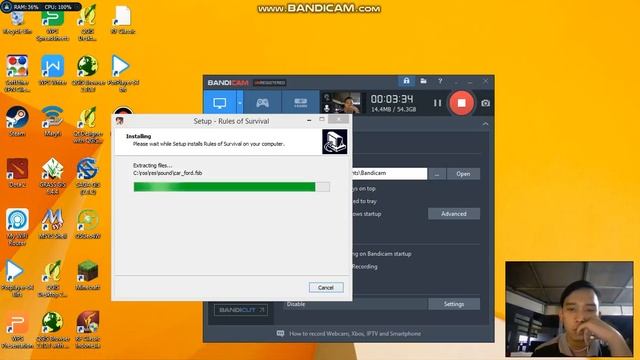640x360 pixels.
Task: Switch to HDMI device recording mode
Action: [300, 103]
